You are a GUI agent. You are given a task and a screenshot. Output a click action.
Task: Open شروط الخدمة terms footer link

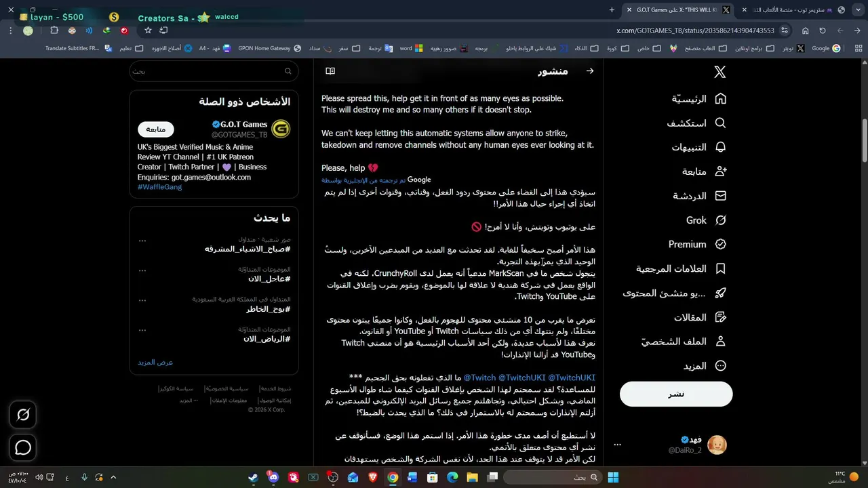coord(275,389)
